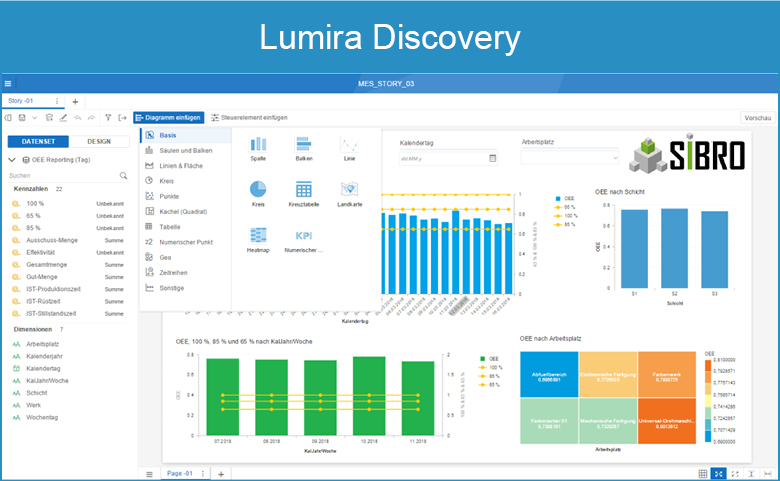
Task: Select the Gut-Menge measure
Action: click(x=68, y=277)
